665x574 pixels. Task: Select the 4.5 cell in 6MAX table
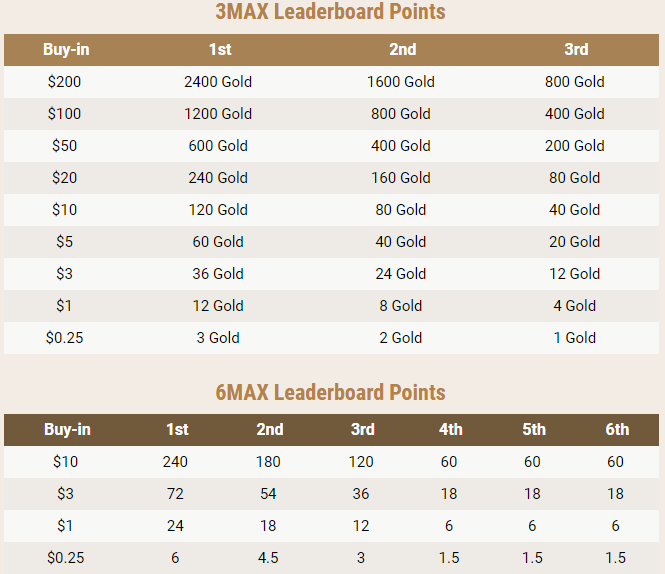[x=269, y=558]
